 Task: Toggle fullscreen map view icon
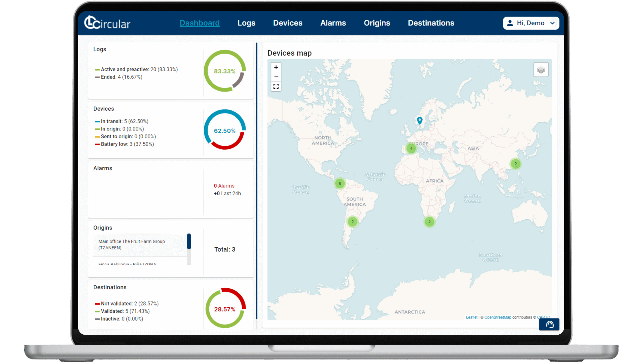[276, 86]
